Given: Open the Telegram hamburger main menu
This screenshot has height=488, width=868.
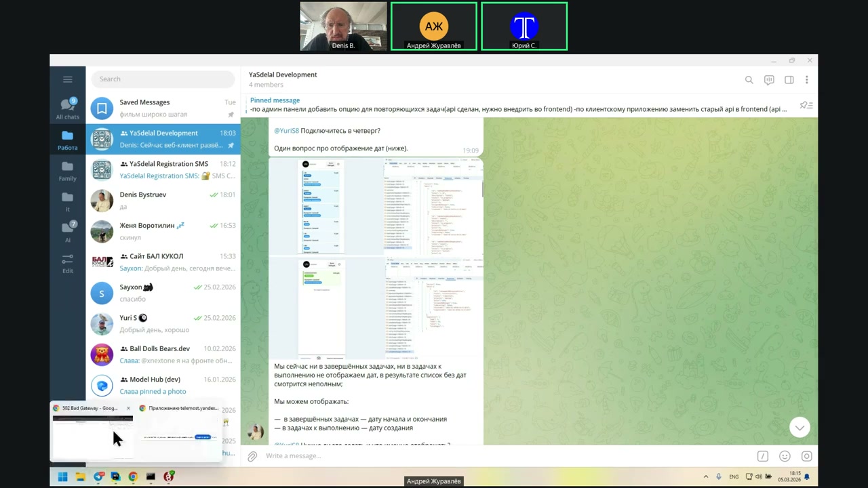Looking at the screenshot, I should pos(67,79).
